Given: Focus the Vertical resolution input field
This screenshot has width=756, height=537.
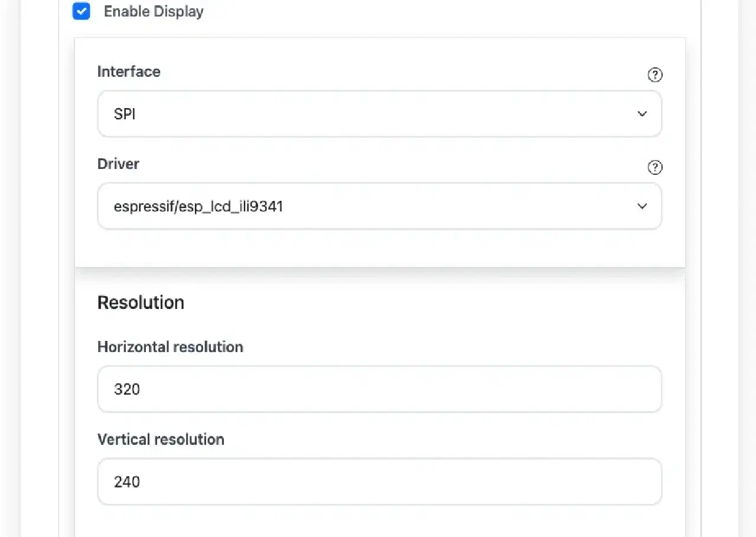Looking at the screenshot, I should 380,481.
